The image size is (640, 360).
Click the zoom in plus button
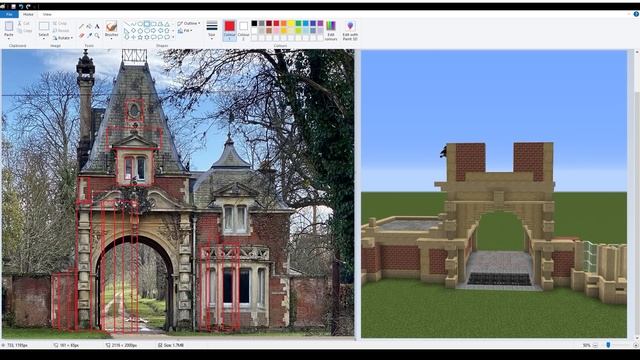click(636, 345)
